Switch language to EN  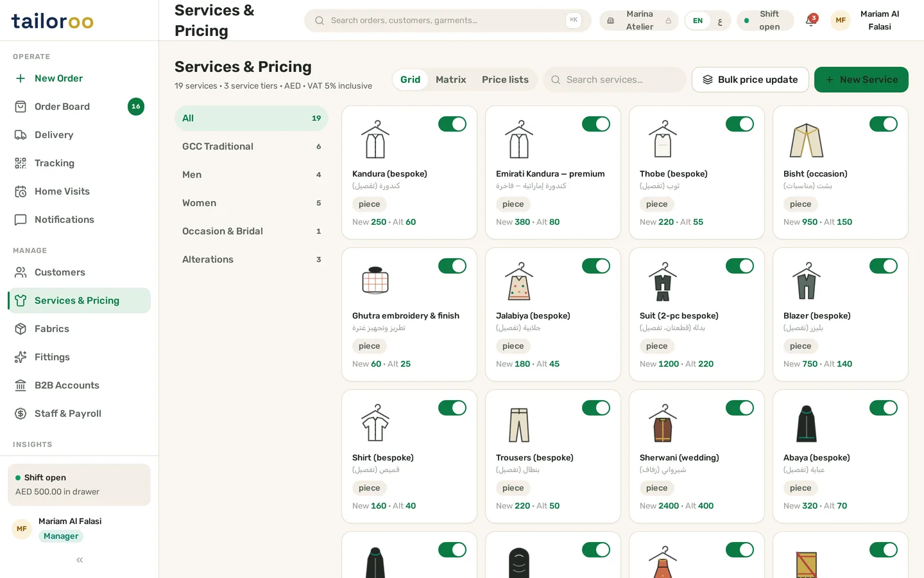tap(697, 21)
